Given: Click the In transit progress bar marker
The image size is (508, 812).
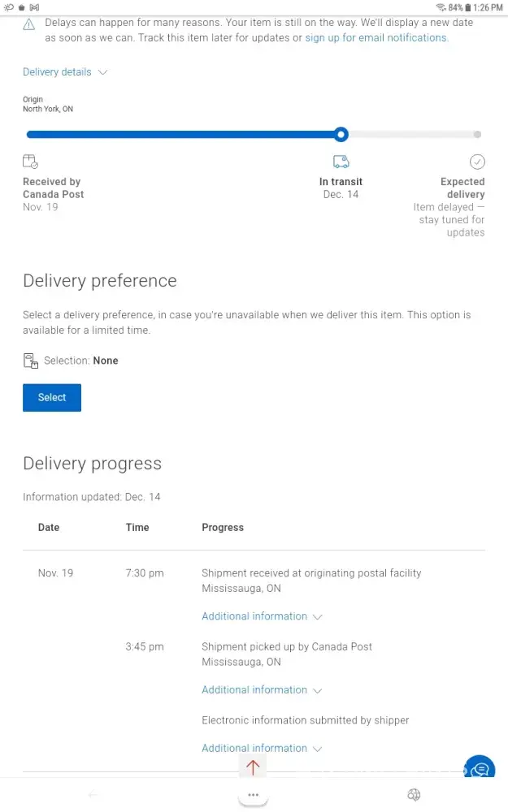Looking at the screenshot, I should [x=341, y=135].
